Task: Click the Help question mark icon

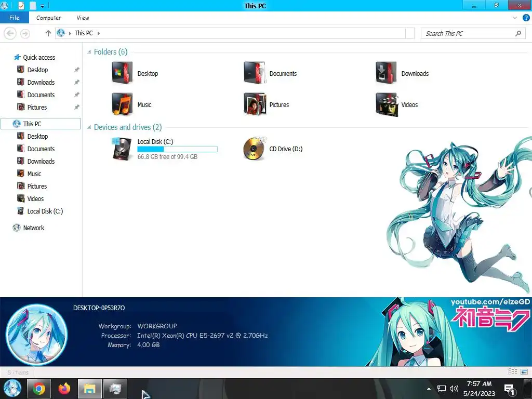Action: [526, 18]
